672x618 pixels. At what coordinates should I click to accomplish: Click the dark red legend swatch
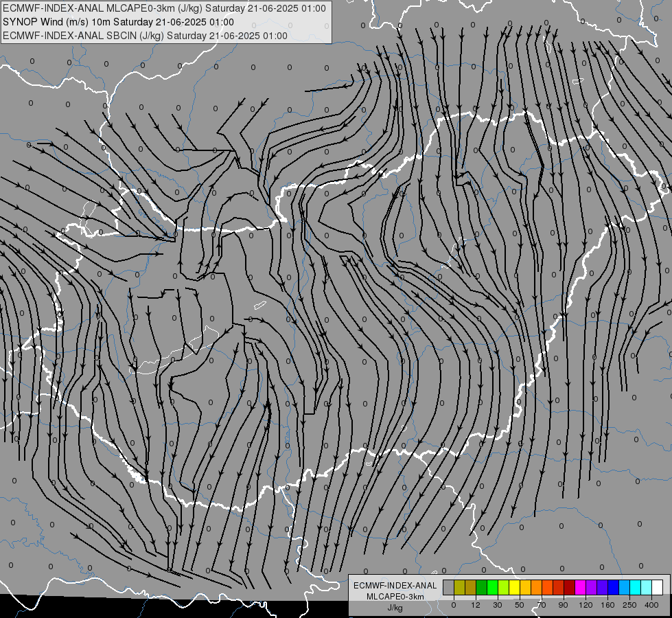pyautogui.click(x=569, y=587)
